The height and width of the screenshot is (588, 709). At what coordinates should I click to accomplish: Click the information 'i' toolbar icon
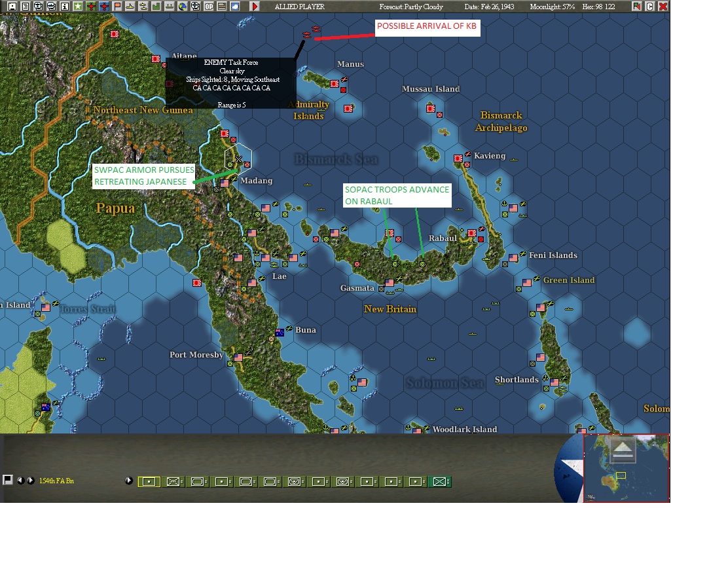(x=65, y=7)
